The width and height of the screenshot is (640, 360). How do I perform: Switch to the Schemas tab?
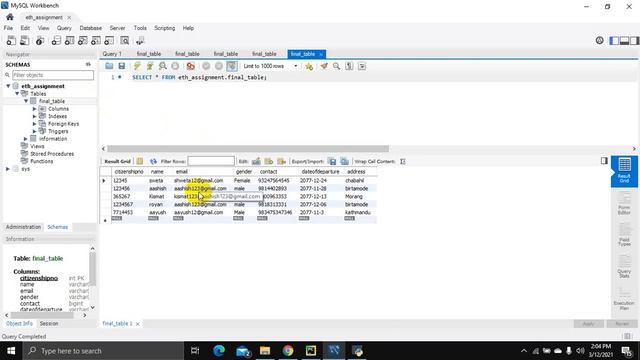[58, 227]
